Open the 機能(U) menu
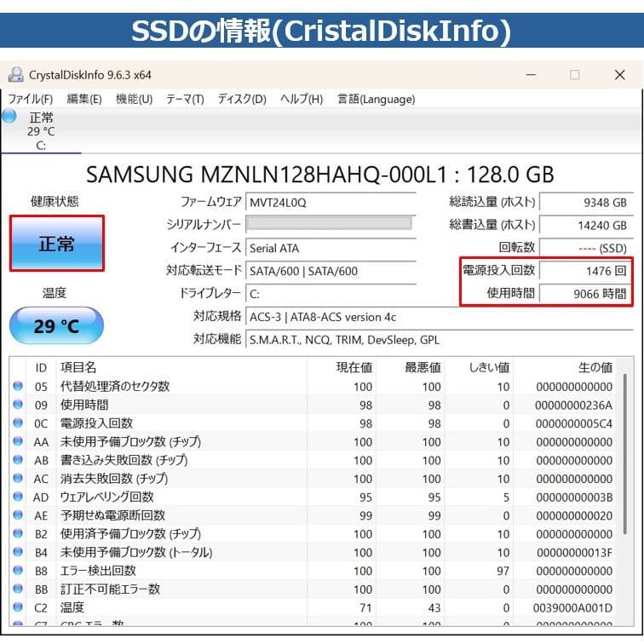Image resolution: width=644 pixels, height=644 pixels. tap(134, 99)
